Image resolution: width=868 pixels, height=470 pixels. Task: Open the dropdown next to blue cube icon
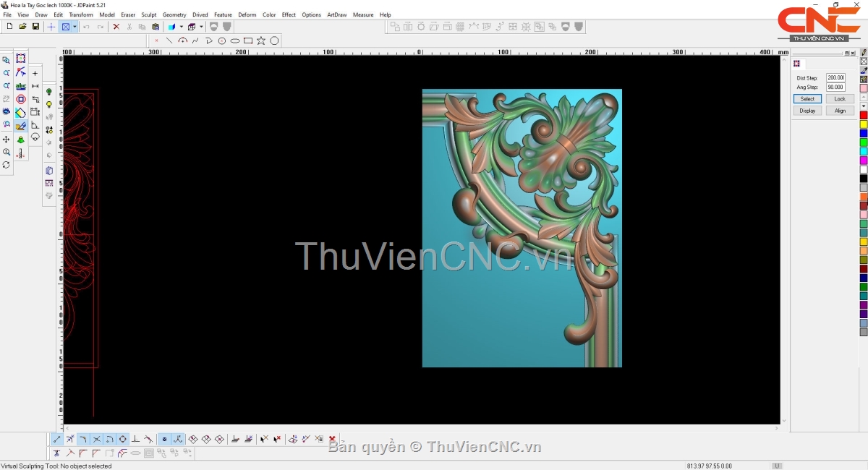point(181,27)
